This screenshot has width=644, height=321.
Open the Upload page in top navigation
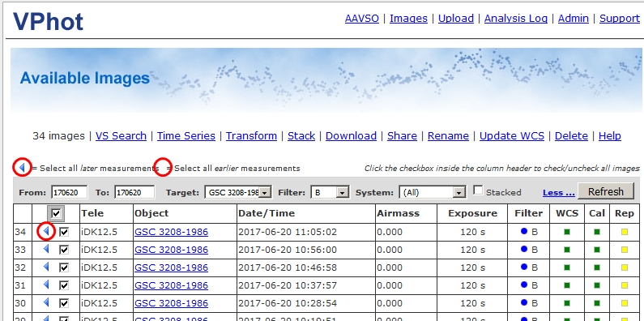(456, 19)
